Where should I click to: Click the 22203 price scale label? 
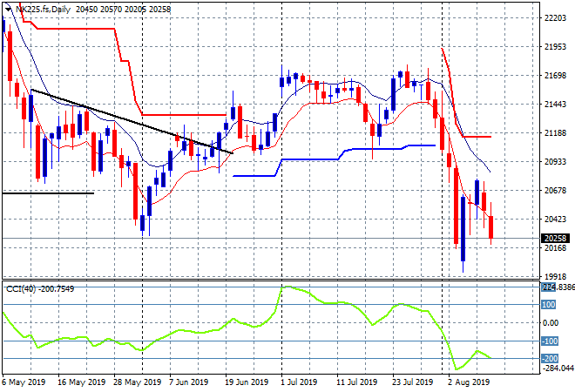[x=555, y=18]
